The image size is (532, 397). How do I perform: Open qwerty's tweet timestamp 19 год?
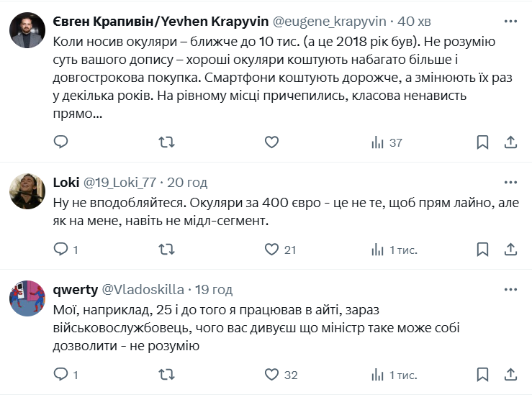[x=214, y=289]
